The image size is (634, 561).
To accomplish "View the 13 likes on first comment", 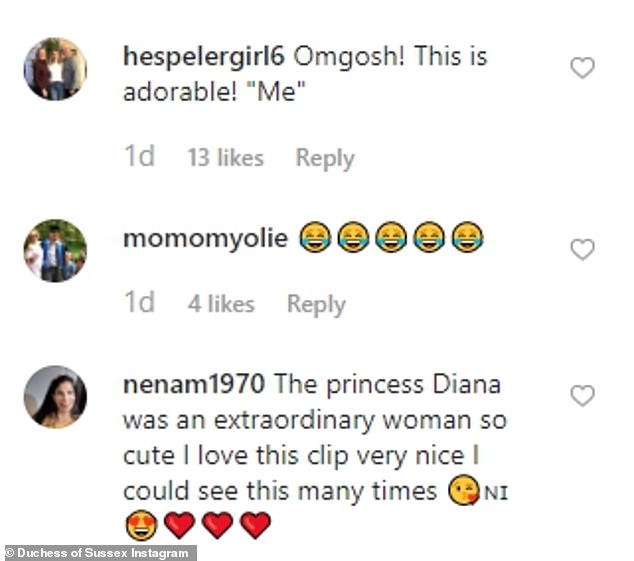I will coord(225,158).
